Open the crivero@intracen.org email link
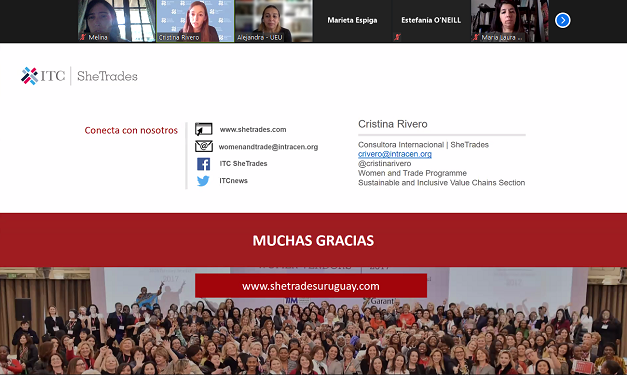Image resolution: width=627 pixels, height=375 pixels. click(x=395, y=154)
